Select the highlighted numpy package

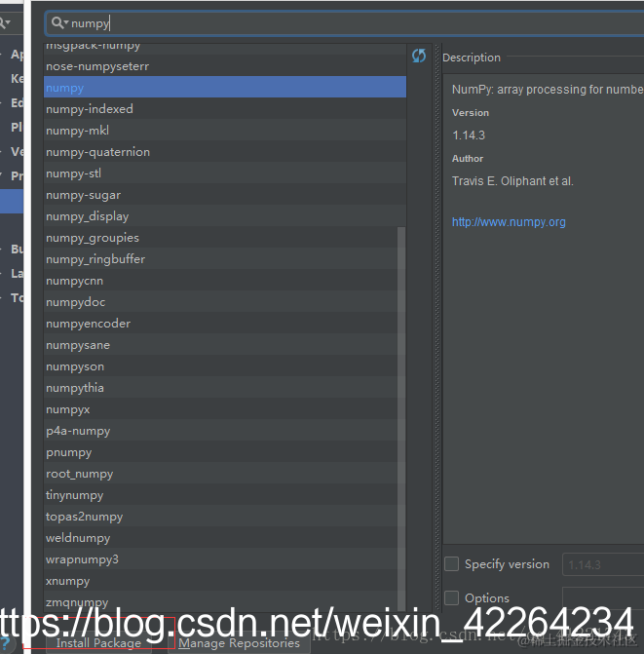225,88
